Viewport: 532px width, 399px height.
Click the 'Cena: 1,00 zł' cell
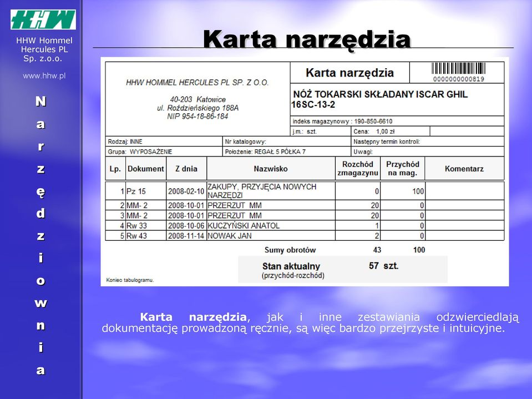[x=390, y=132]
